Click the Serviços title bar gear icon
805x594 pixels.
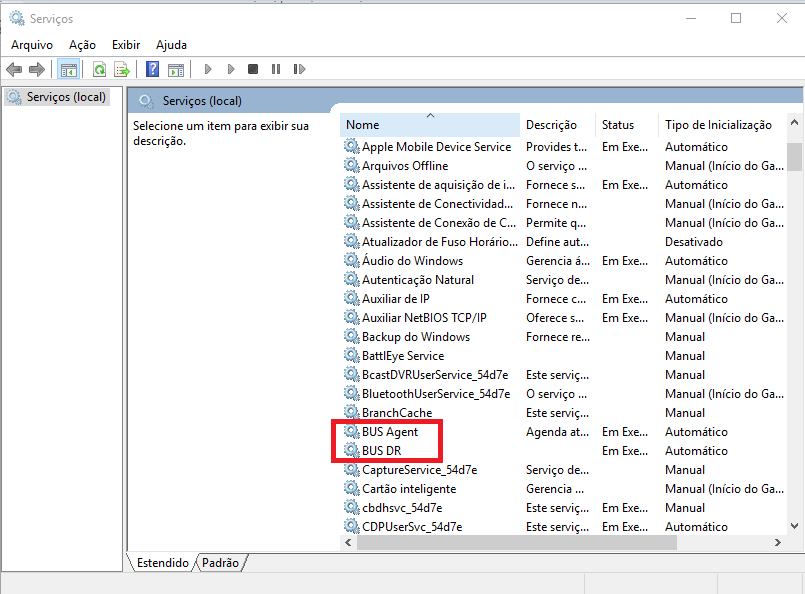[17, 18]
